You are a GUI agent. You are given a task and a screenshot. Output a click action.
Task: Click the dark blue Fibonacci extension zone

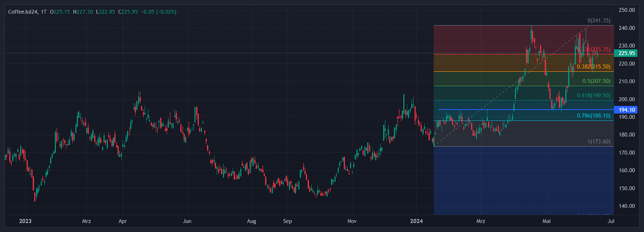523,181
